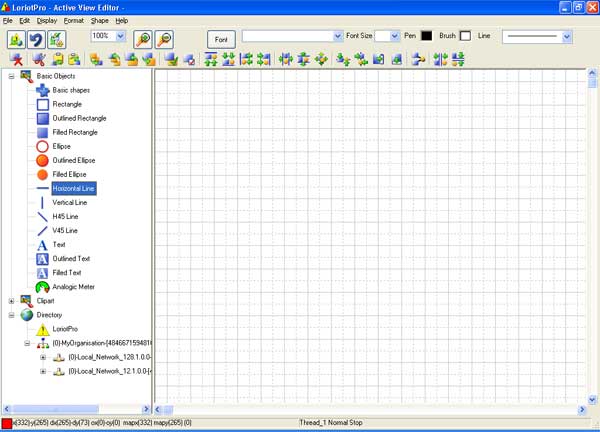This screenshot has height=432, width=600.
Task: Open the Edit menu
Action: 24,21
